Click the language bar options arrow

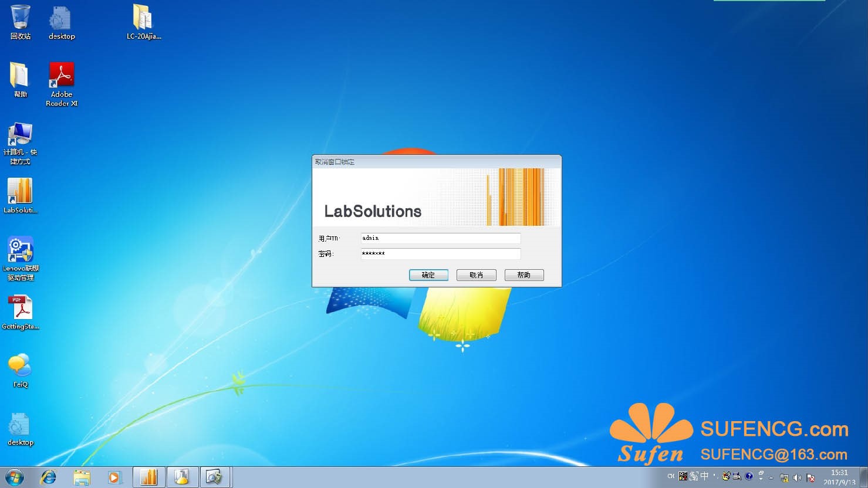(761, 479)
